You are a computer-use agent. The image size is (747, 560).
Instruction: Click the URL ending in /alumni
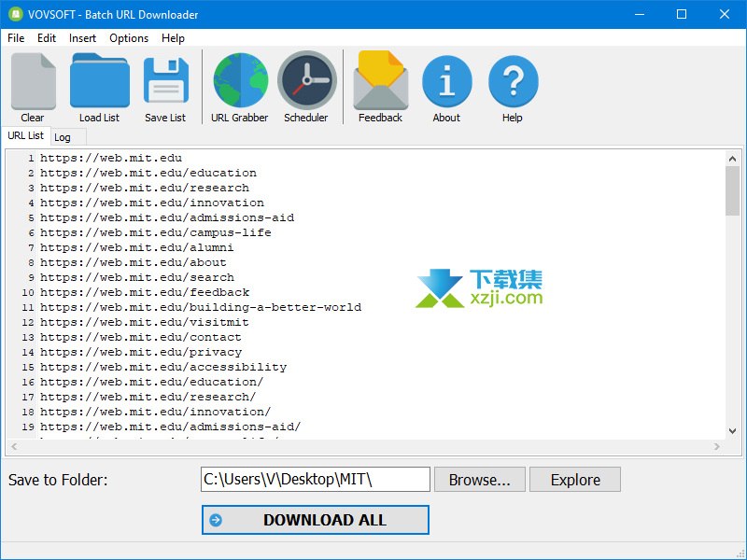pos(137,247)
